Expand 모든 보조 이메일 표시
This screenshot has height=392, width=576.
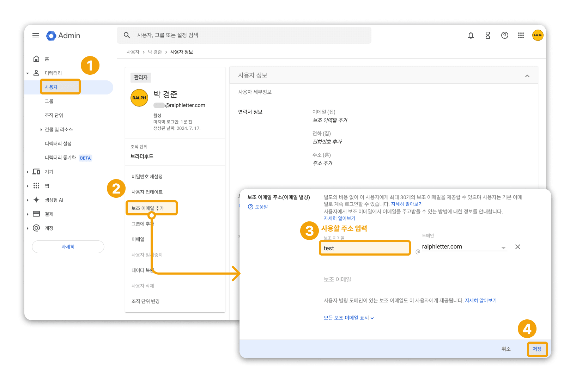348,318
